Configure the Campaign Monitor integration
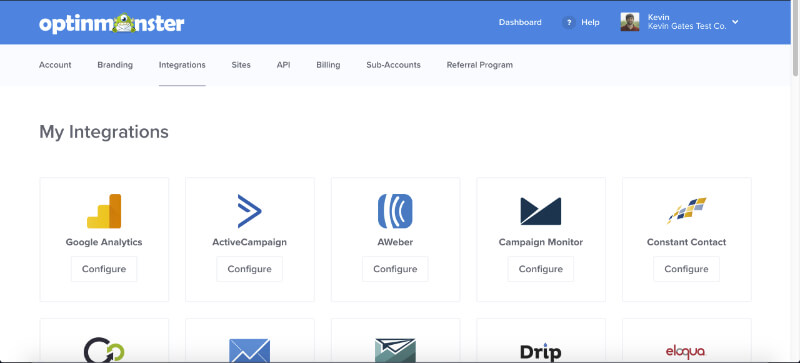 coord(541,269)
